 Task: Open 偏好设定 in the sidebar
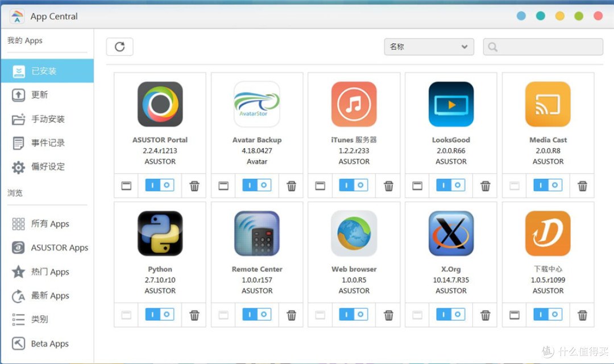(x=47, y=167)
